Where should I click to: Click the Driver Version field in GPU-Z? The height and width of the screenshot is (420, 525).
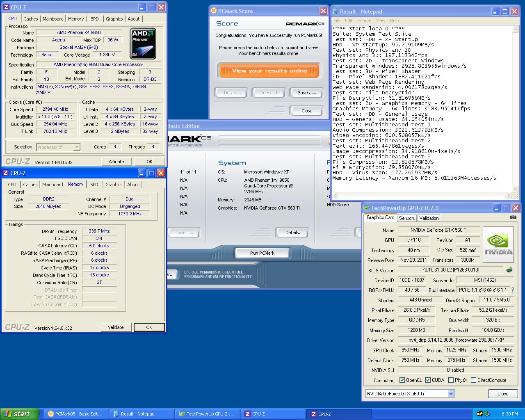click(x=456, y=340)
